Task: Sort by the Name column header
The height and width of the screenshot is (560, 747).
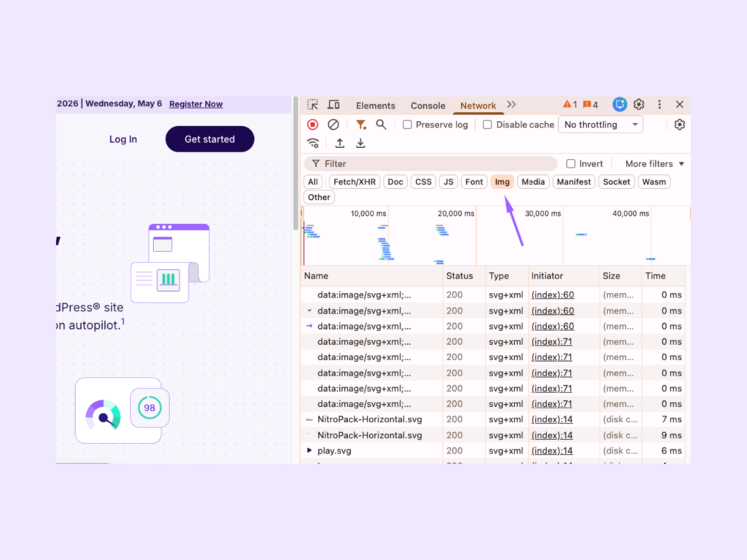Action: pos(371,276)
